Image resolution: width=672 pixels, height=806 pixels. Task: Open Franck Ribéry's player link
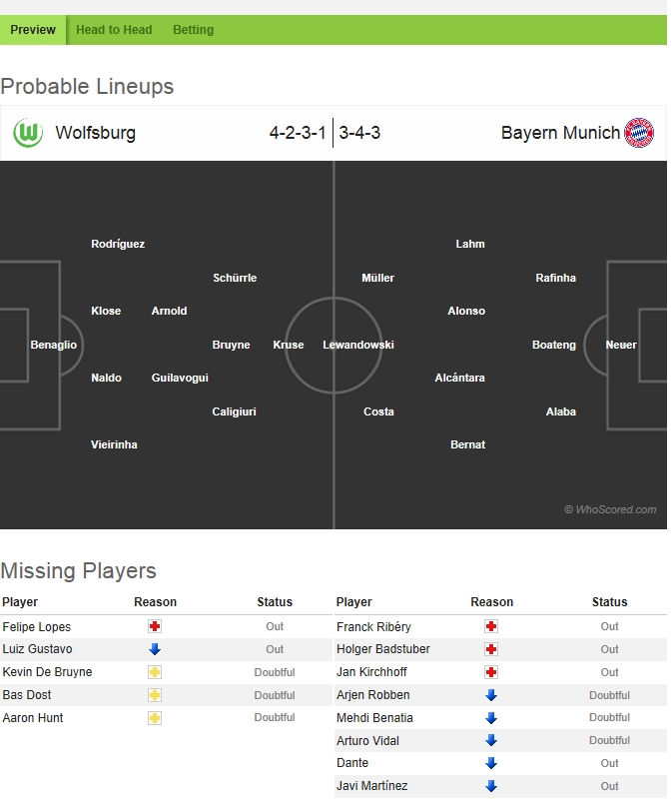(373, 627)
